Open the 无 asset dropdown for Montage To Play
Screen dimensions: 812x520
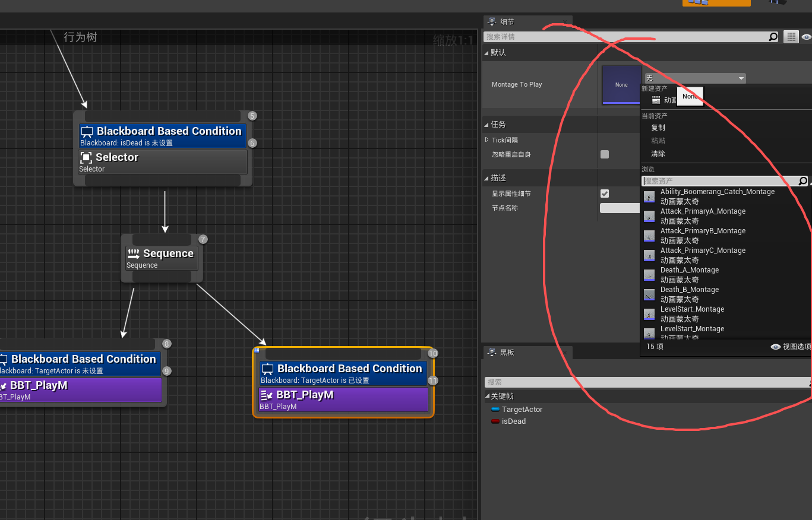[695, 78]
